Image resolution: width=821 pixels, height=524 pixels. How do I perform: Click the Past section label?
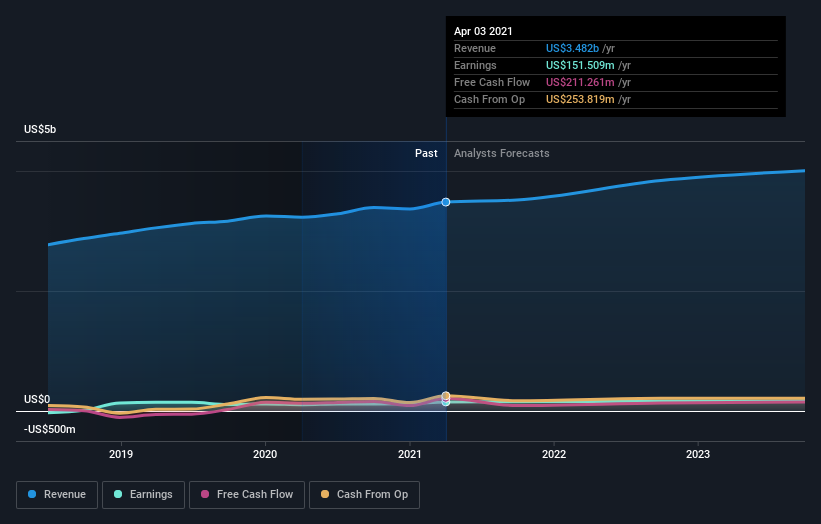coord(426,153)
